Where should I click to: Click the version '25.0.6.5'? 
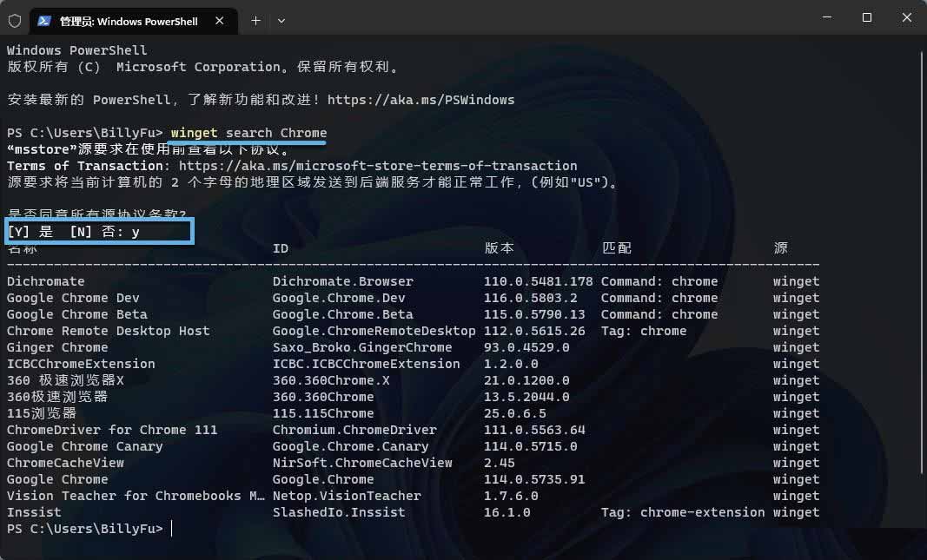tap(515, 413)
